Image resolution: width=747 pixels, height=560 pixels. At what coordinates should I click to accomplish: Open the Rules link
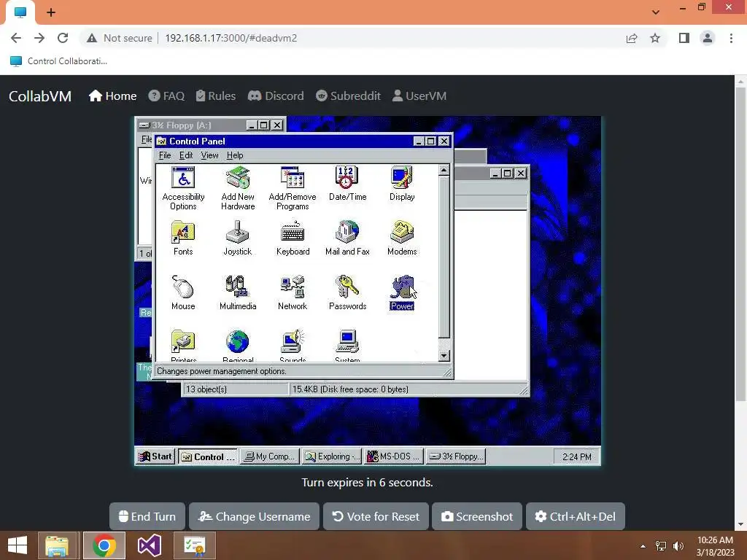coord(216,96)
